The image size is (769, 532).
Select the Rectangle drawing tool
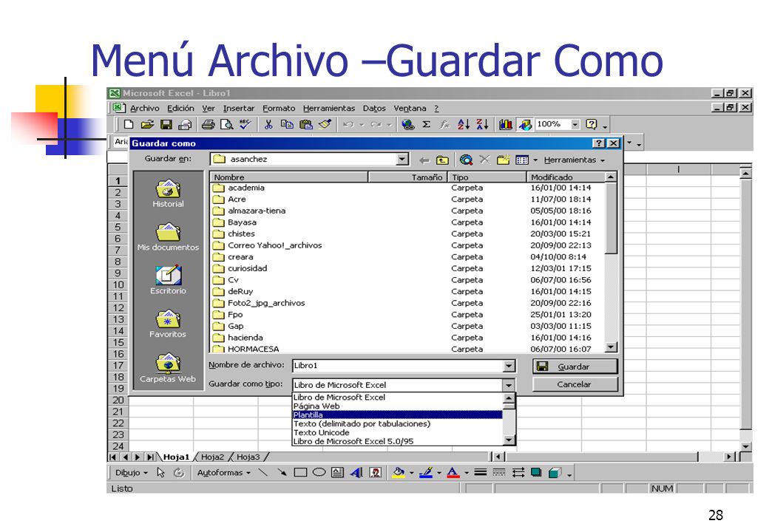coord(300,472)
